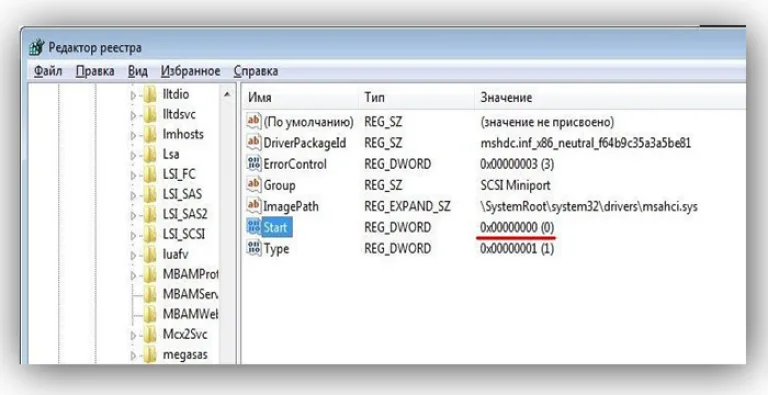Select the DriverPackageId value name
The width and height of the screenshot is (768, 395).
click(305, 143)
